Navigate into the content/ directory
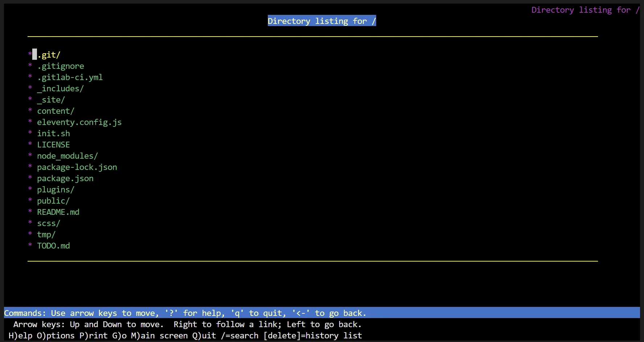 (55, 111)
